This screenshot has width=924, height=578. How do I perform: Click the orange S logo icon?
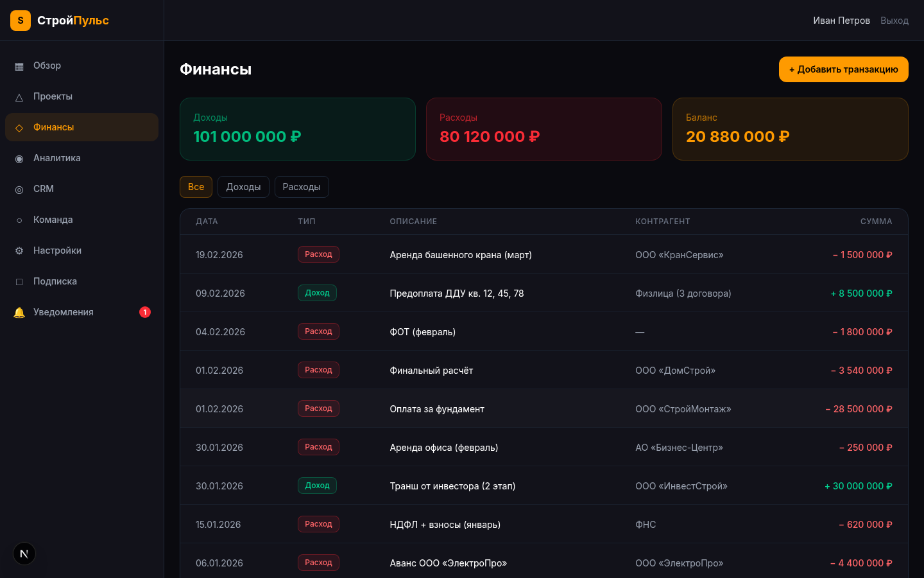coord(21,21)
